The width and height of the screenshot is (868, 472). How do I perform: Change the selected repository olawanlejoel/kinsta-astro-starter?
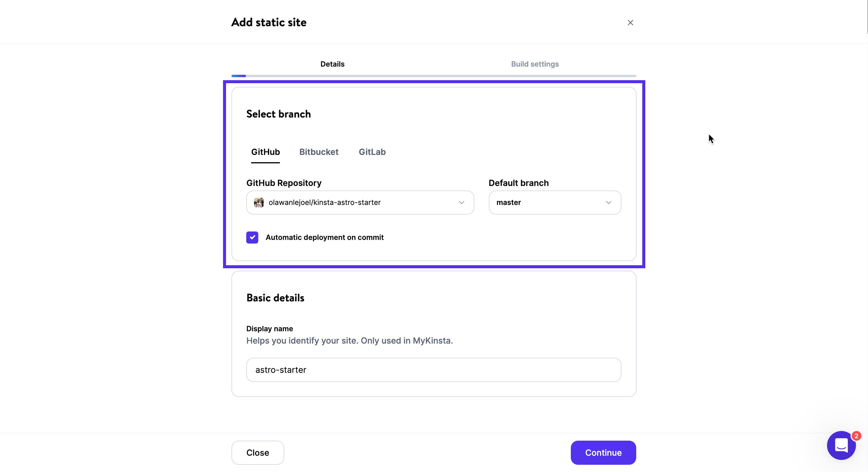tap(360, 203)
